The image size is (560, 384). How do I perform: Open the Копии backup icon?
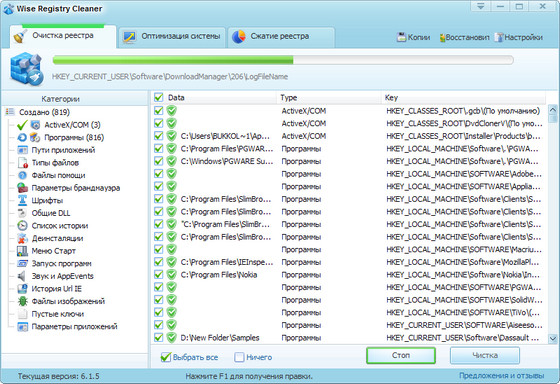(401, 37)
